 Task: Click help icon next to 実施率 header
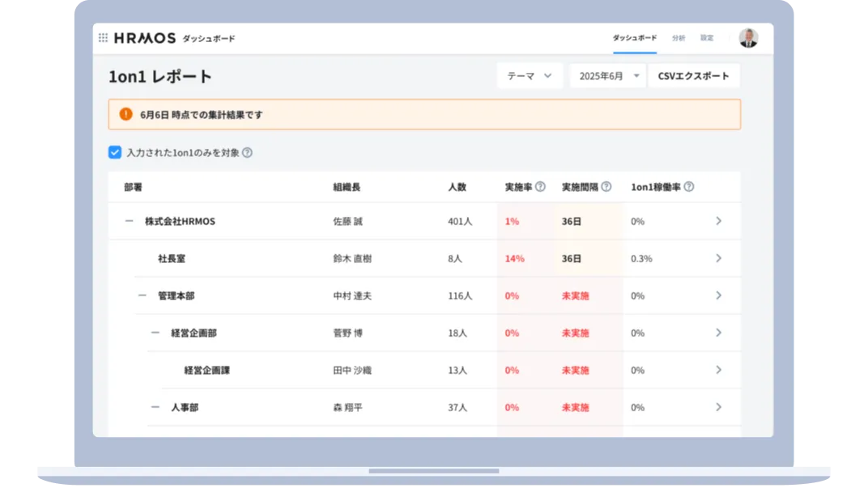pyautogui.click(x=540, y=187)
